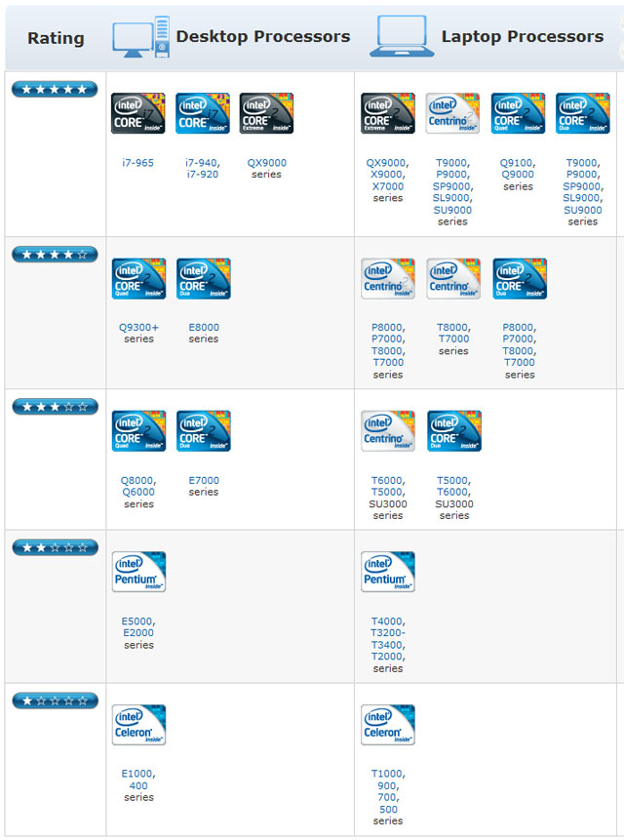
Task: Click the laptop icon in header
Action: click(x=402, y=36)
